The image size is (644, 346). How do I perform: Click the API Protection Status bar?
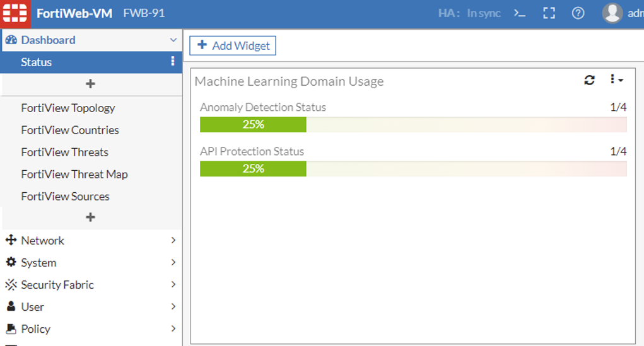click(x=413, y=169)
